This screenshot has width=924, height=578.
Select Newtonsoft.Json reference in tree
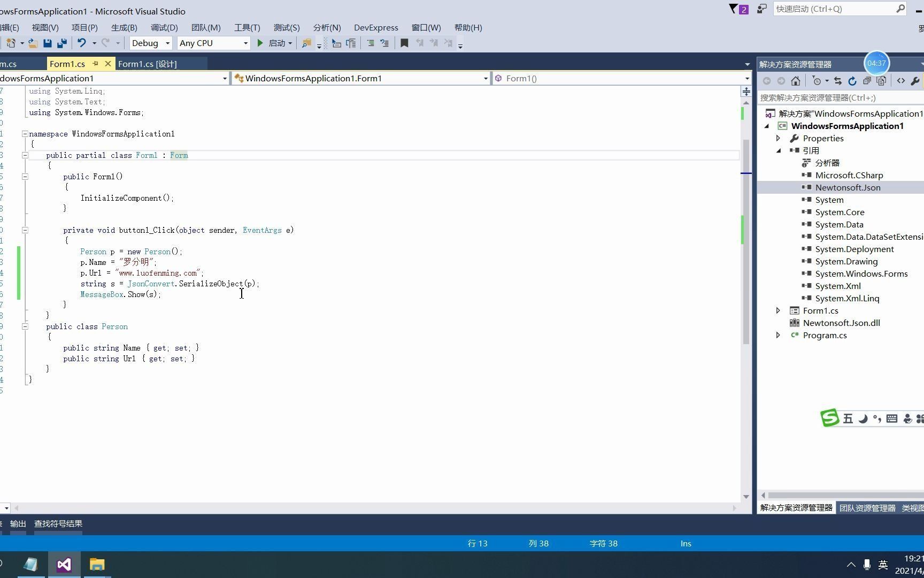tap(848, 187)
